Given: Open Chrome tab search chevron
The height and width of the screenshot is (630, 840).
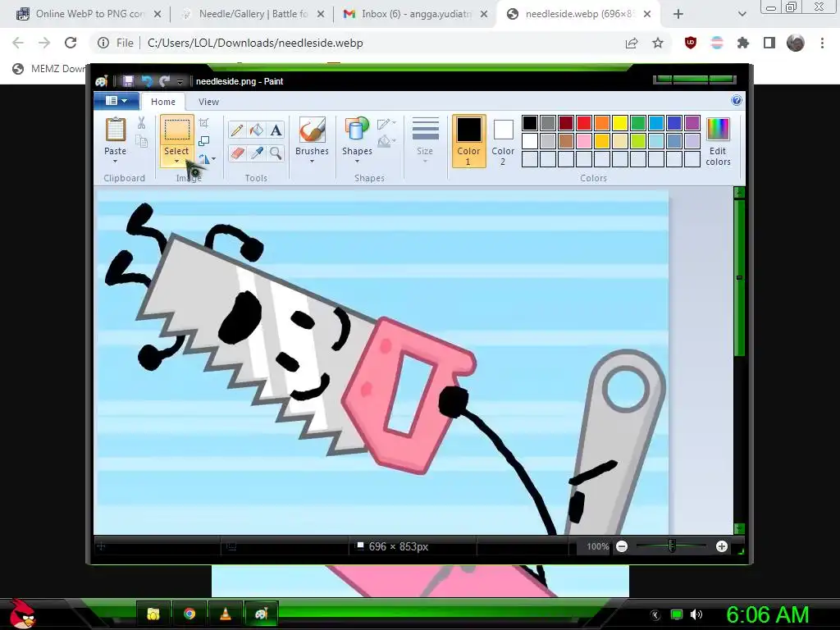Looking at the screenshot, I should (x=742, y=14).
